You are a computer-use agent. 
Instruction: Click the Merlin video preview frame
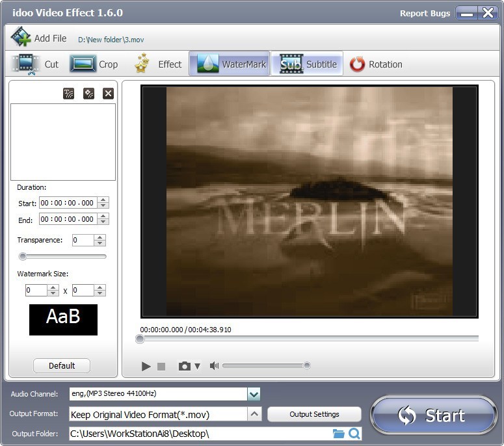click(310, 202)
